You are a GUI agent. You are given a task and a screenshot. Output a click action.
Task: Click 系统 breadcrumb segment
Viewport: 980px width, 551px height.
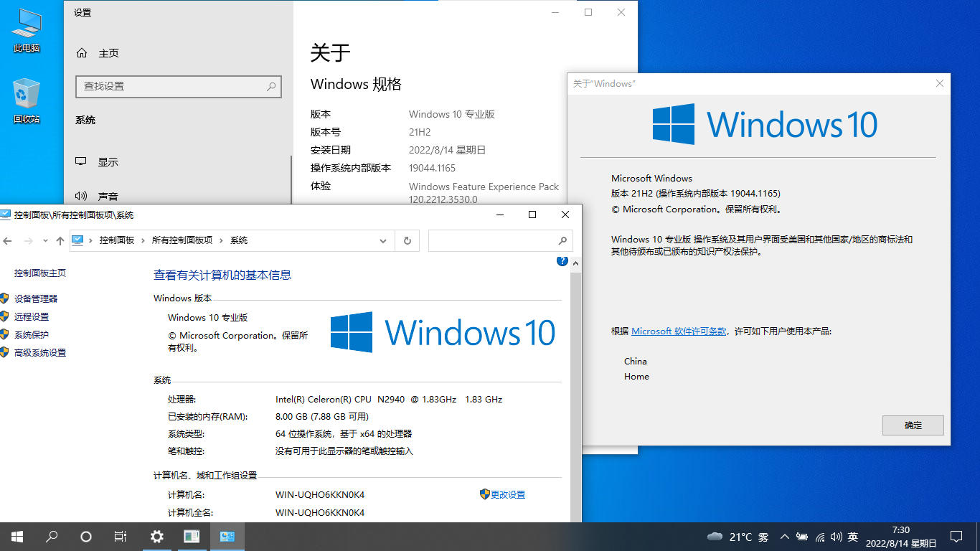coord(239,240)
